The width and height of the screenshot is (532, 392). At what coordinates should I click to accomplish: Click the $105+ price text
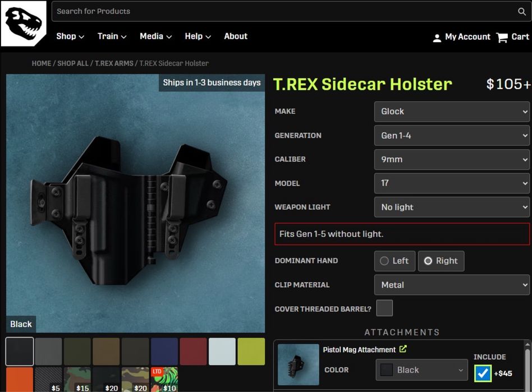click(508, 84)
